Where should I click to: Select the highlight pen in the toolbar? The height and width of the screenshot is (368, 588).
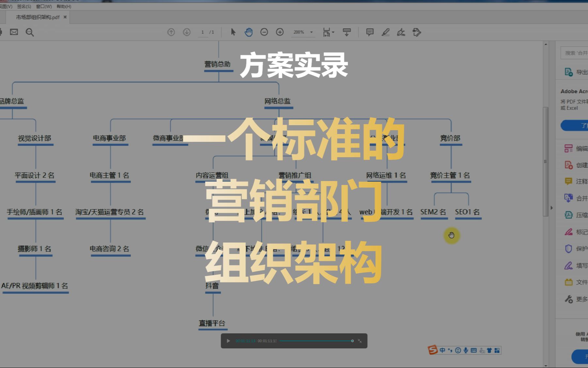tap(386, 32)
